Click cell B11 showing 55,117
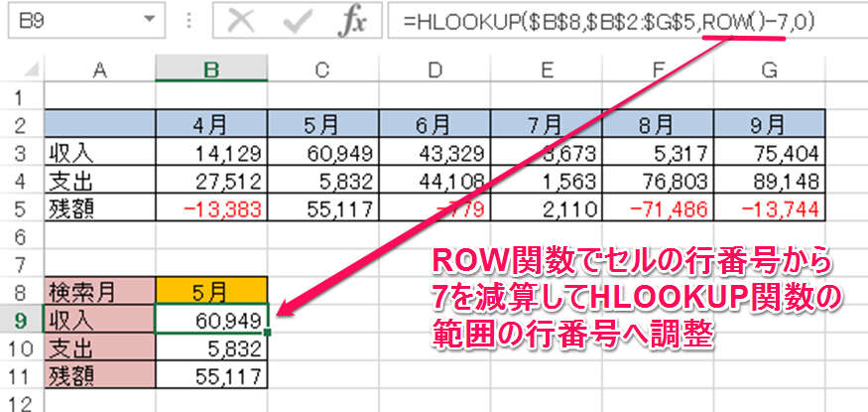This screenshot has width=868, height=412. [x=210, y=376]
